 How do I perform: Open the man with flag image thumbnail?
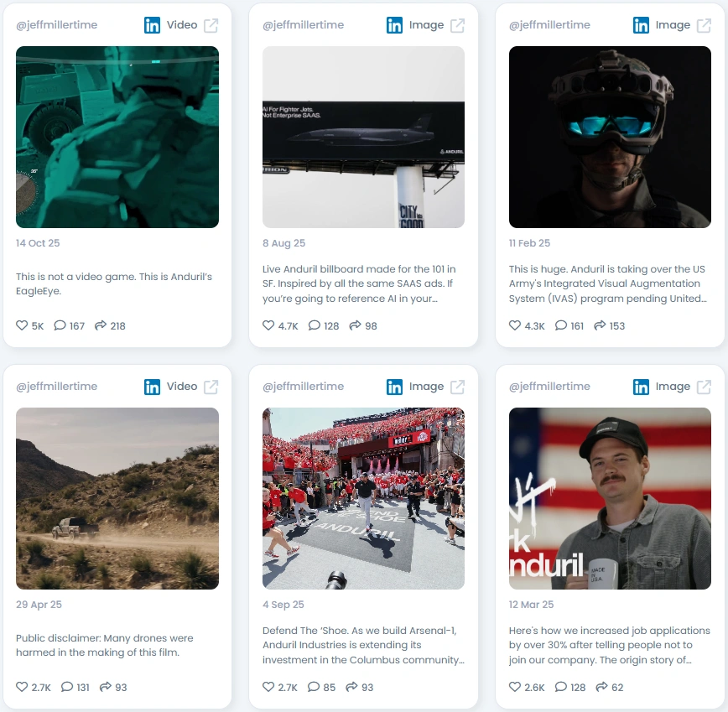[x=610, y=498]
